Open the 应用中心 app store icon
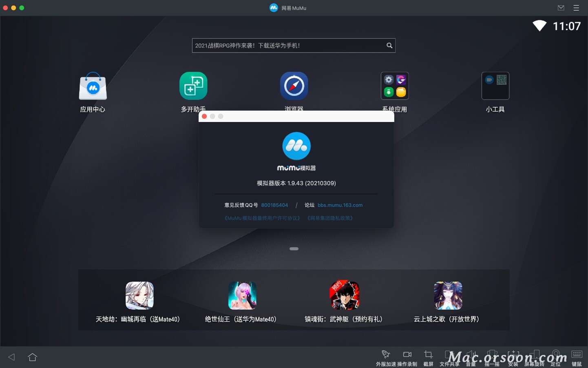This screenshot has height=368, width=588. click(93, 86)
